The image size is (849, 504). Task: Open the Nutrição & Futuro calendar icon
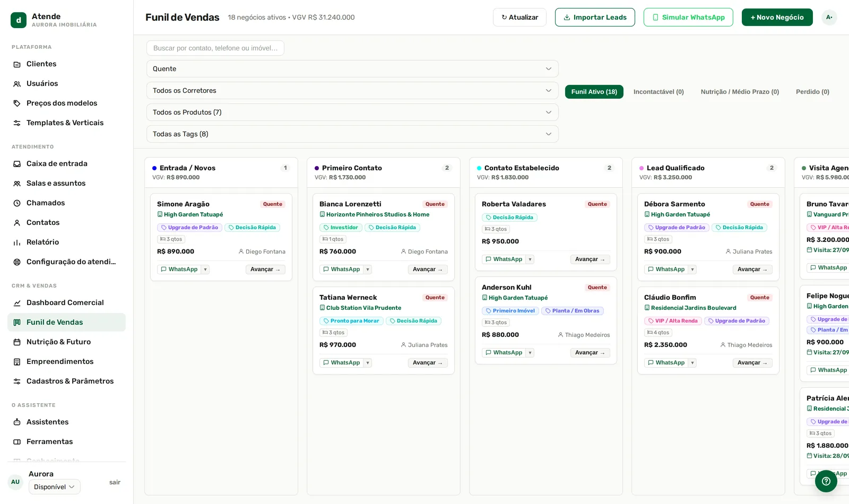(x=17, y=342)
